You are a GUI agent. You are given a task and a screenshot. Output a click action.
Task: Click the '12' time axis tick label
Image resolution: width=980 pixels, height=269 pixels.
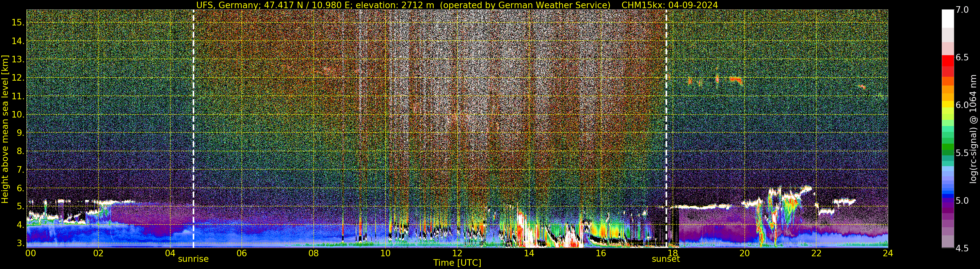pyautogui.click(x=457, y=253)
